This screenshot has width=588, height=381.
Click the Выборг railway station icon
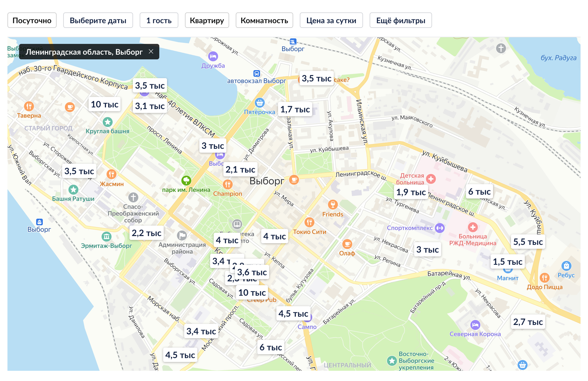coord(293,42)
